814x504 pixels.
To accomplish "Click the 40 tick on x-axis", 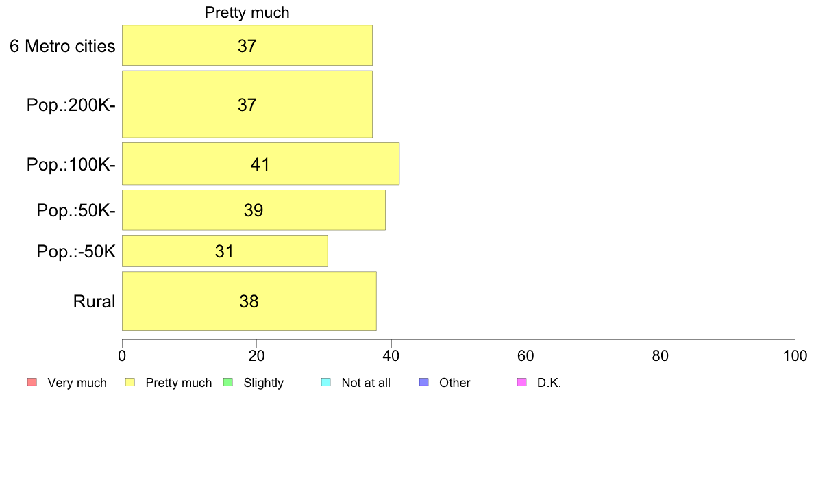I will point(391,355).
